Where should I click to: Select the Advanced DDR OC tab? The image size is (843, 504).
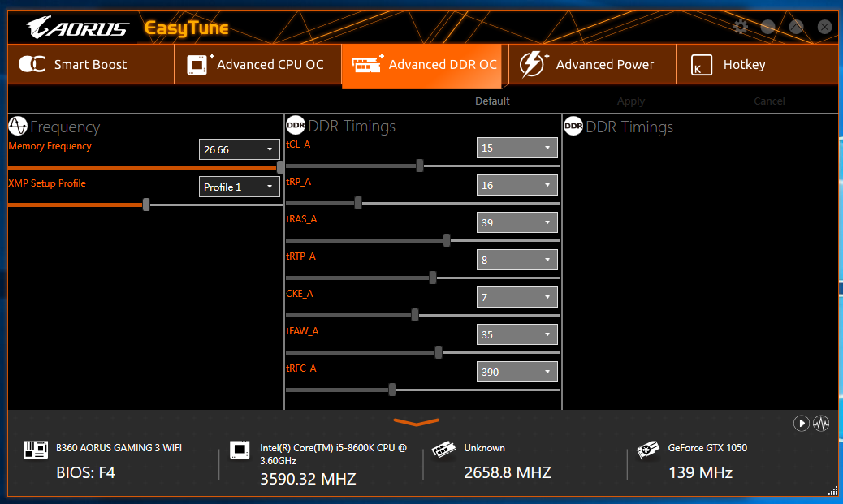click(421, 66)
